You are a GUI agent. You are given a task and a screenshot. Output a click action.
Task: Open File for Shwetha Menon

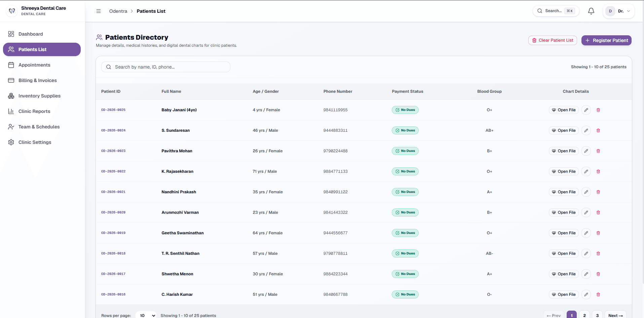(564, 274)
